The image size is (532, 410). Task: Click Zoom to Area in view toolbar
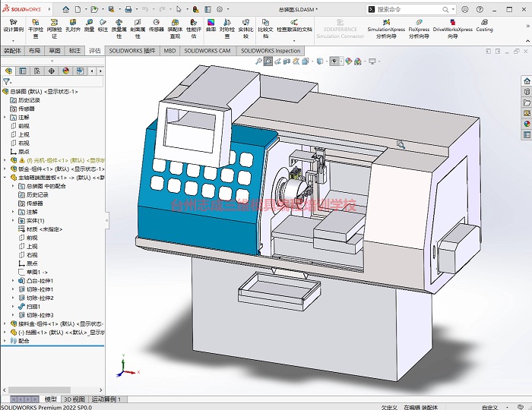coord(268,61)
